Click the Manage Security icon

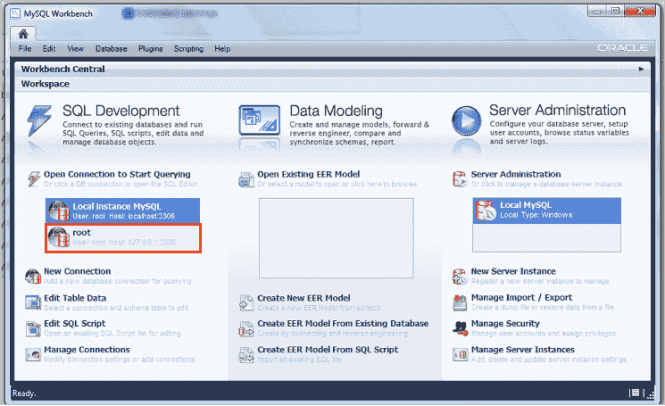click(460, 328)
